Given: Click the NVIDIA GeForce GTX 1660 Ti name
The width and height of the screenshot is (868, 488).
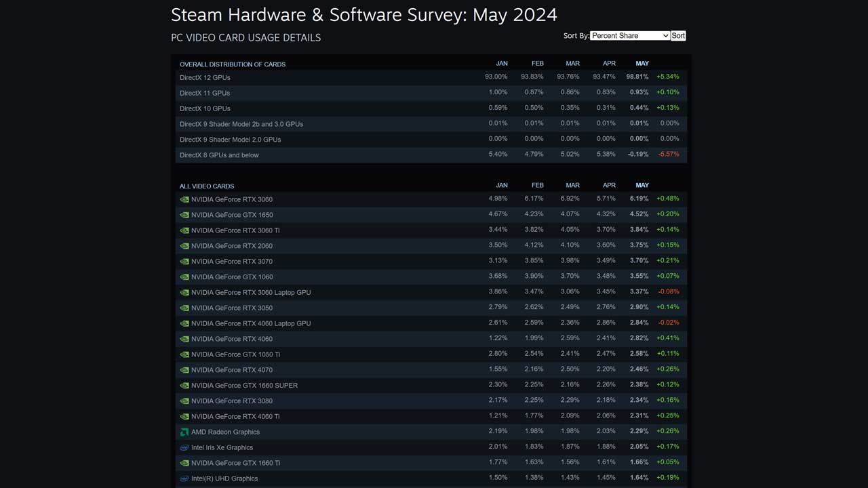Looking at the screenshot, I should pyautogui.click(x=235, y=464).
